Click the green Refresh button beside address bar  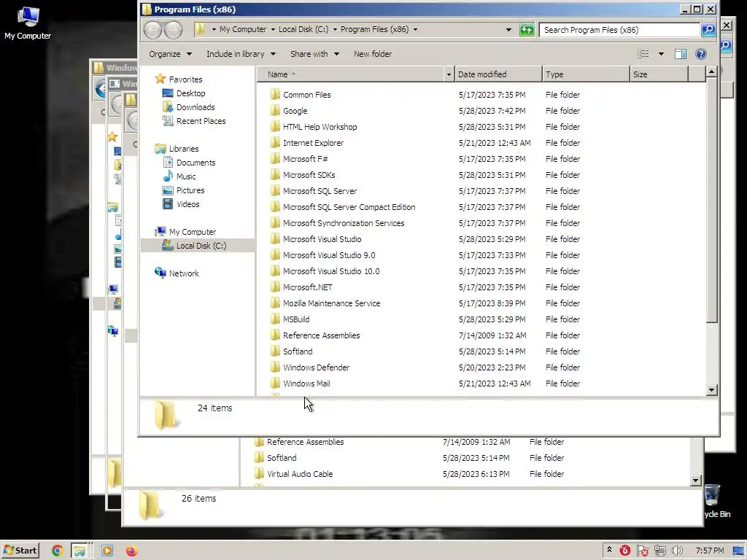click(x=527, y=29)
